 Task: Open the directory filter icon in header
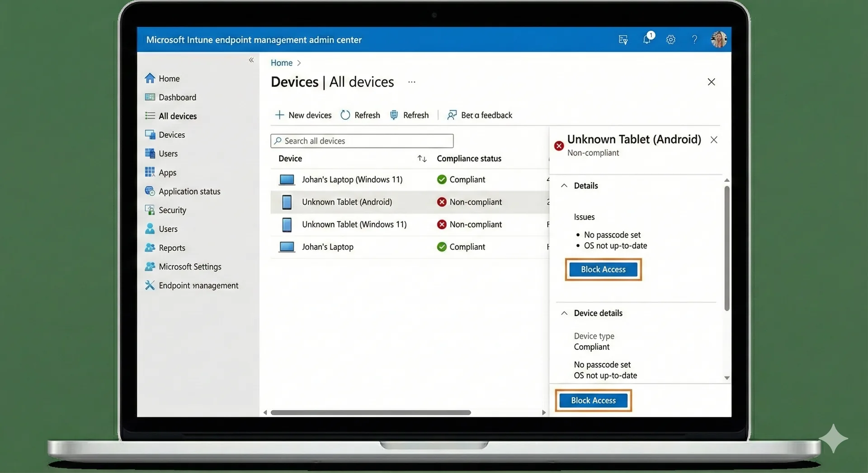point(623,40)
